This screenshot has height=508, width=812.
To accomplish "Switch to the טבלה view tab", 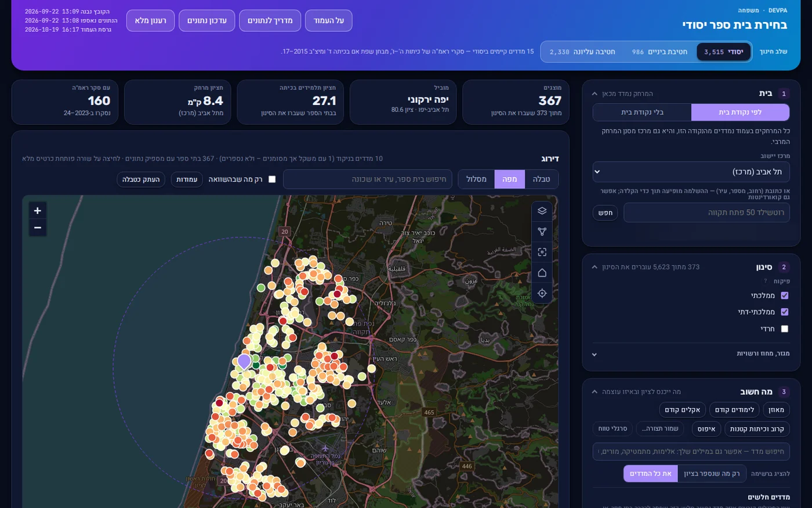I will (541, 179).
